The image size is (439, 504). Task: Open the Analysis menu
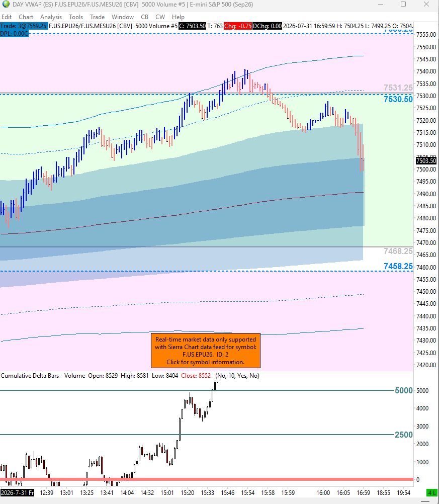[51, 17]
